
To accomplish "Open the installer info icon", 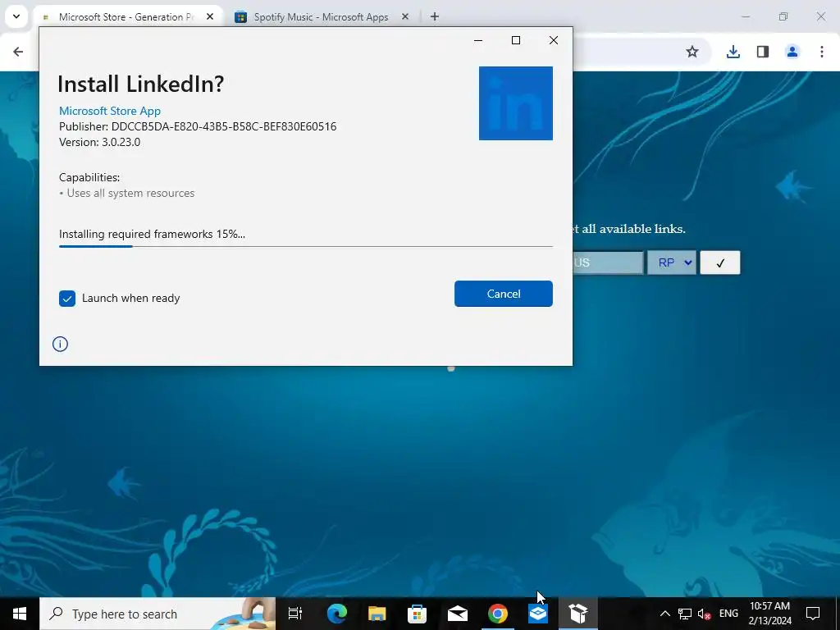I will pyautogui.click(x=60, y=344).
